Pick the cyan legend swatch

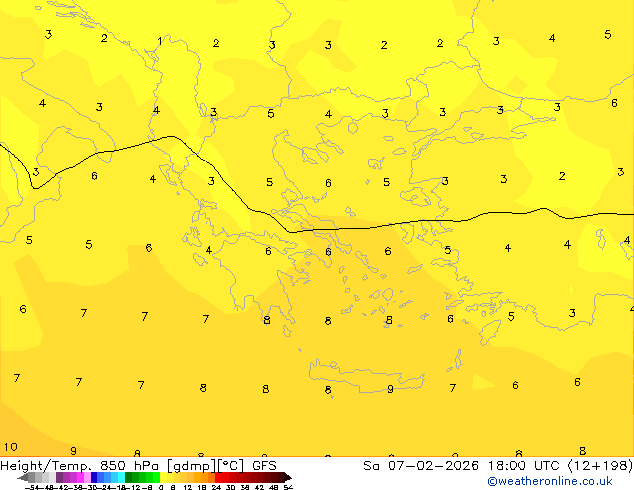[121, 477]
